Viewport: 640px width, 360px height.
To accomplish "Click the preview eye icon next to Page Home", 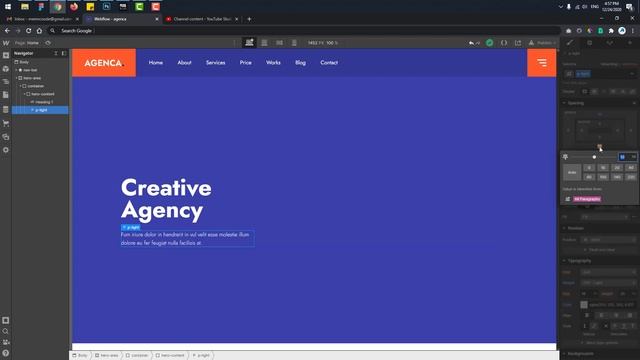I will 48,43.
